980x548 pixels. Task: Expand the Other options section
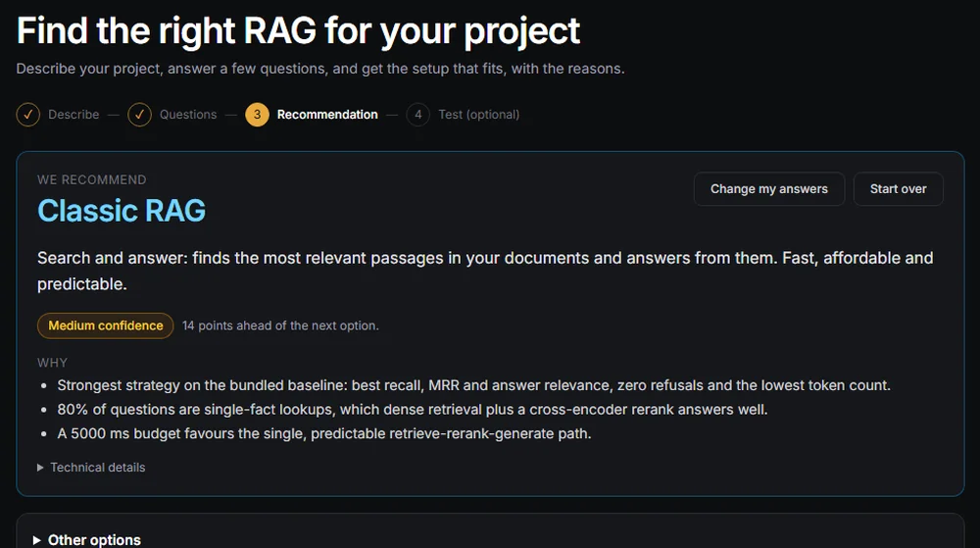[87, 540]
